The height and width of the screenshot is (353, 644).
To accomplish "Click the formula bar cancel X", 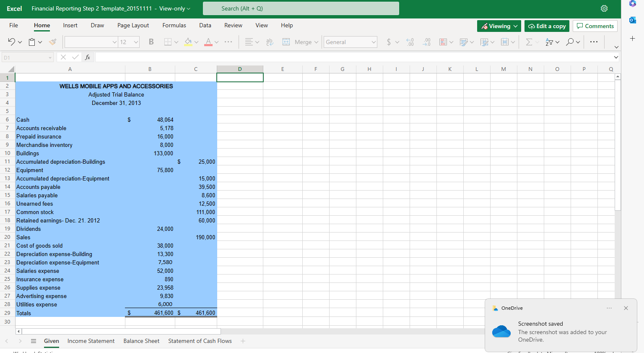I will pyautogui.click(x=63, y=57).
